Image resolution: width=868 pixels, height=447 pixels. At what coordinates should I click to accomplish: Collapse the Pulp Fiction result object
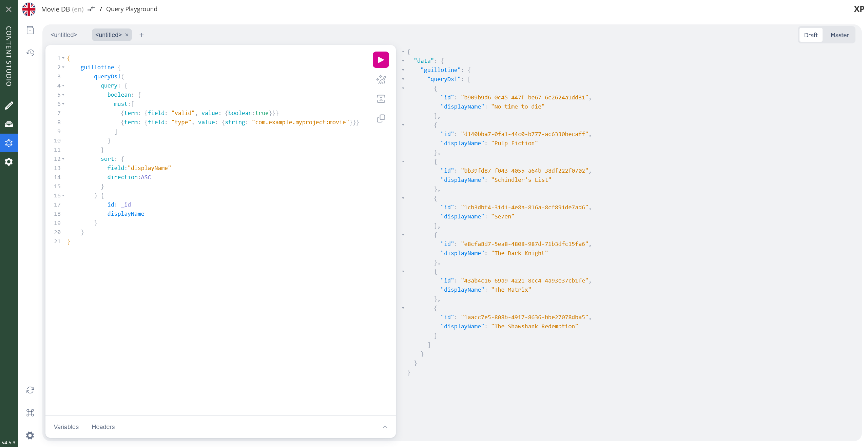pos(403,125)
